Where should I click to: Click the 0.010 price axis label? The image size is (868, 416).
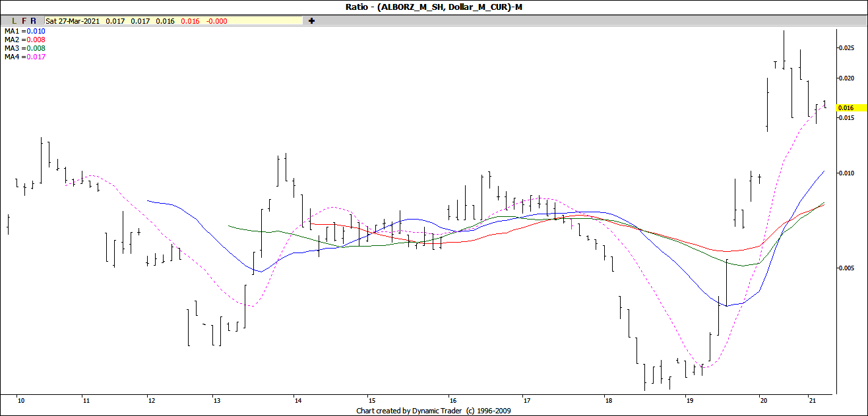[x=846, y=173]
